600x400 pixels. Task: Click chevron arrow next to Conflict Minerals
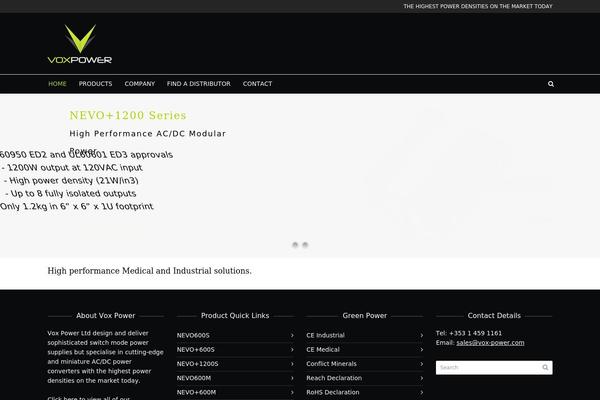422,364
